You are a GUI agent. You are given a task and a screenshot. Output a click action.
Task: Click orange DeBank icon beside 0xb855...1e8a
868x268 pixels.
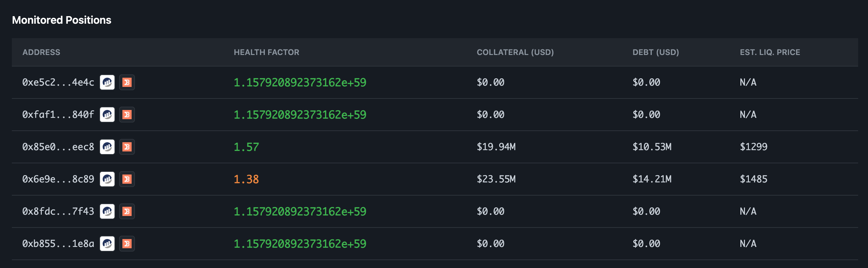click(x=127, y=244)
